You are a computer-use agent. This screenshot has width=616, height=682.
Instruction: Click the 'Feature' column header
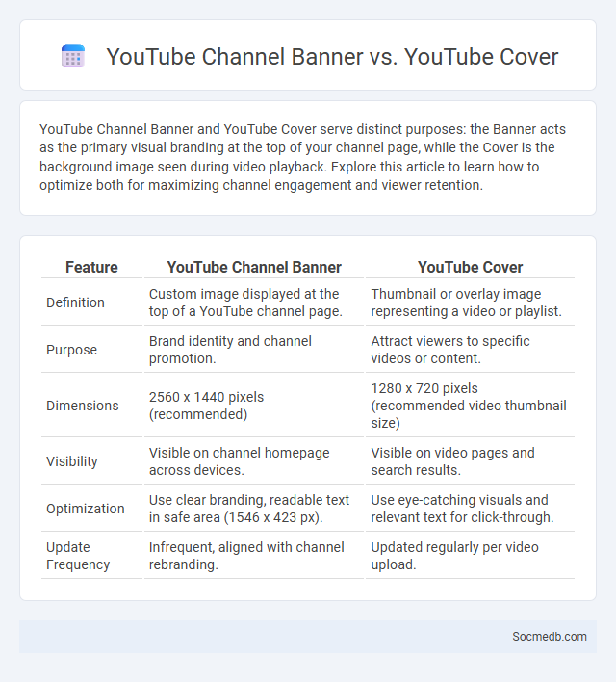point(91,267)
